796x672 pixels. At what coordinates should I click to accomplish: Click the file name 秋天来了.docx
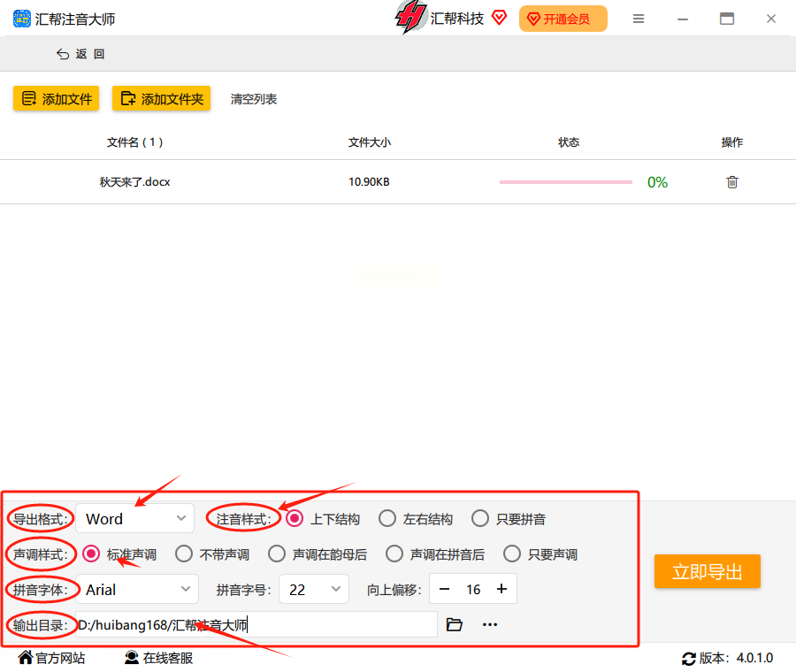point(135,181)
